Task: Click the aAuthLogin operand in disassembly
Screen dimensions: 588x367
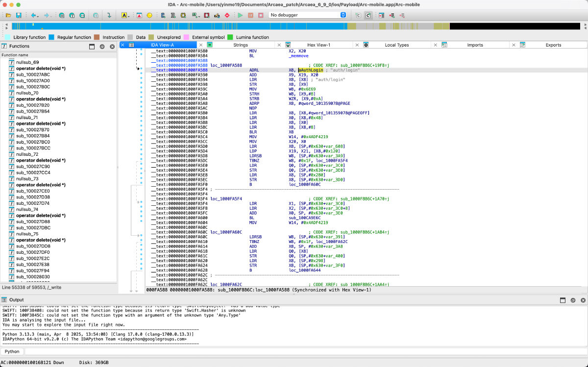Action: (310, 70)
